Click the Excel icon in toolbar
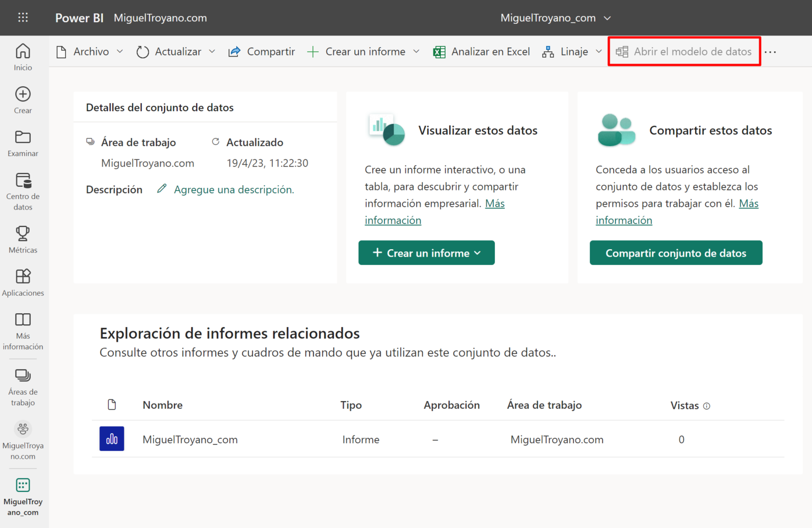The width and height of the screenshot is (812, 528). [439, 52]
